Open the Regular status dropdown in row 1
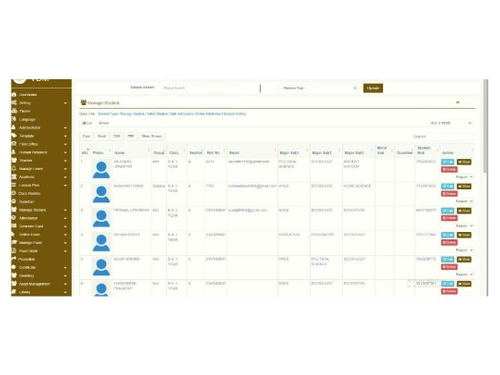500x375 pixels. tap(464, 177)
